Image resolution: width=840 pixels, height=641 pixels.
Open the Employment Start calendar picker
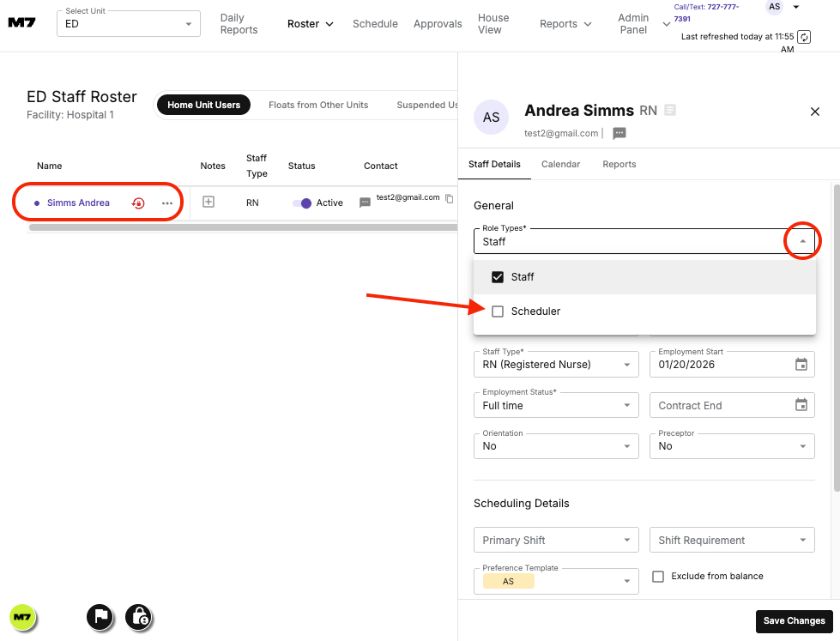tap(801, 365)
